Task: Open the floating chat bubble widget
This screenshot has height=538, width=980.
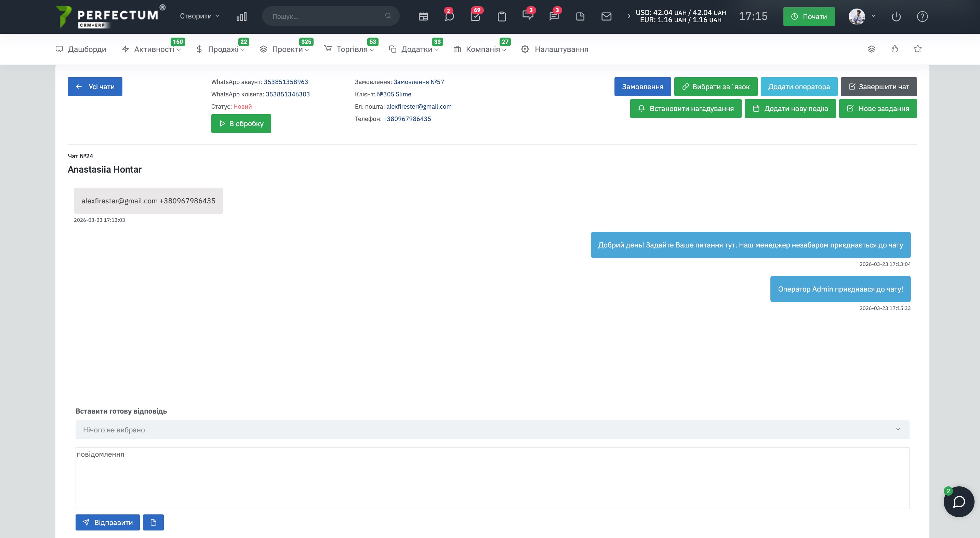Action: pos(959,501)
